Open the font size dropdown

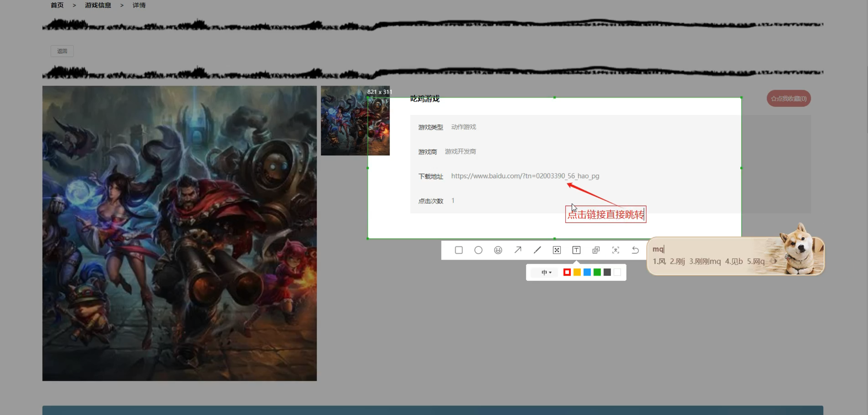tap(546, 272)
